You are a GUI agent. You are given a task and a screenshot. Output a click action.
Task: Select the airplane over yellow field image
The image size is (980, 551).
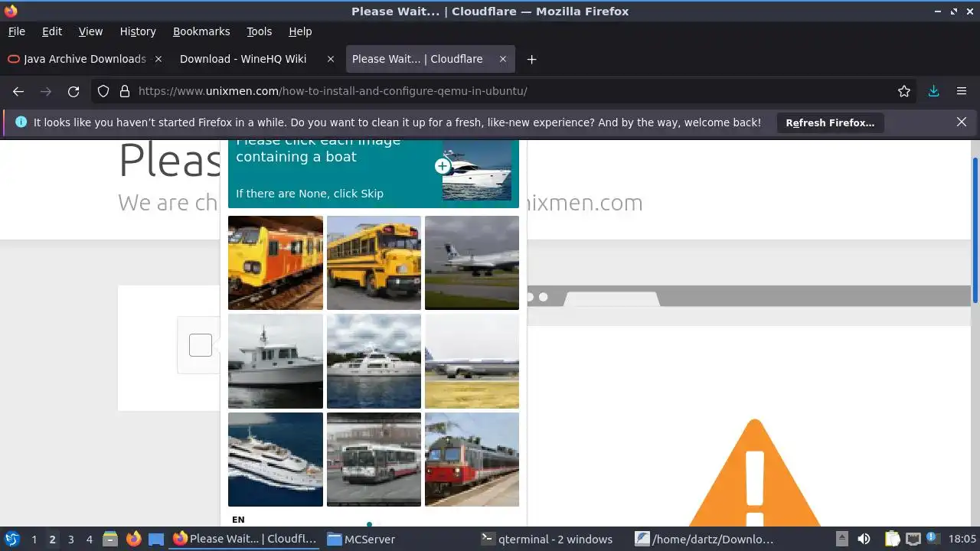(472, 361)
